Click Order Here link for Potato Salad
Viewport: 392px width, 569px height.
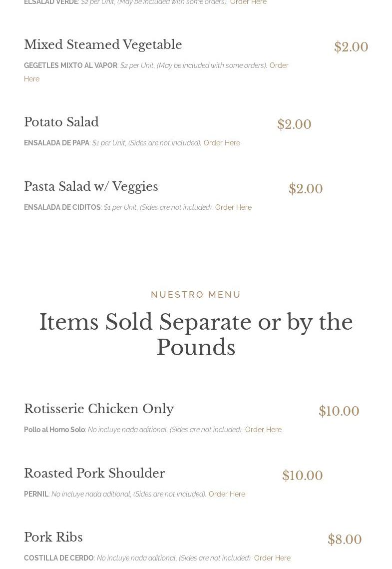222,143
